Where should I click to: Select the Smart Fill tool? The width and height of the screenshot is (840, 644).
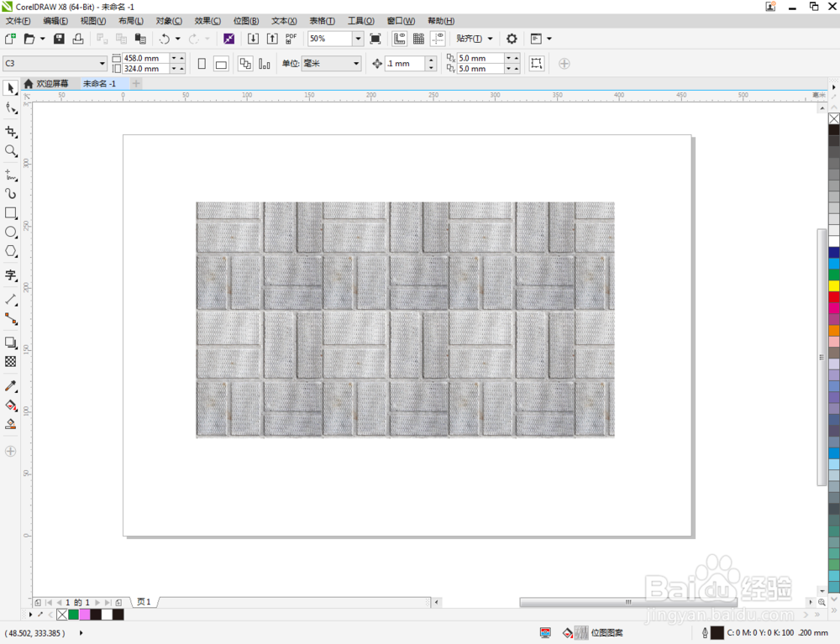[11, 425]
